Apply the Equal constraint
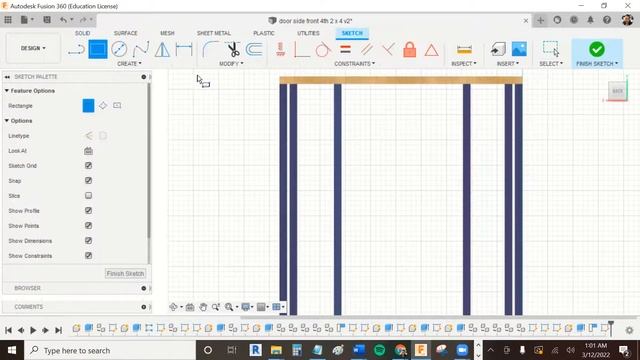The image size is (640, 360). point(345,50)
